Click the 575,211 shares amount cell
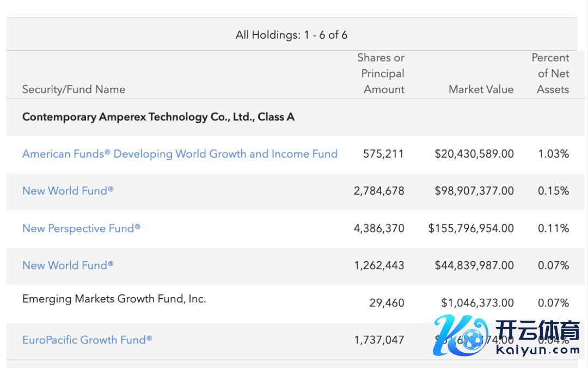This screenshot has width=588, height=368. coord(383,154)
